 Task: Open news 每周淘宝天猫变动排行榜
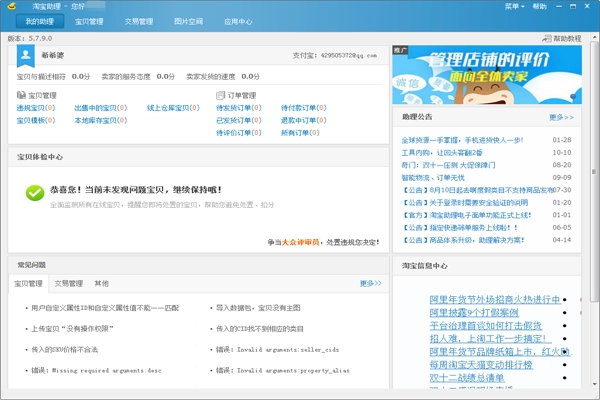click(481, 365)
